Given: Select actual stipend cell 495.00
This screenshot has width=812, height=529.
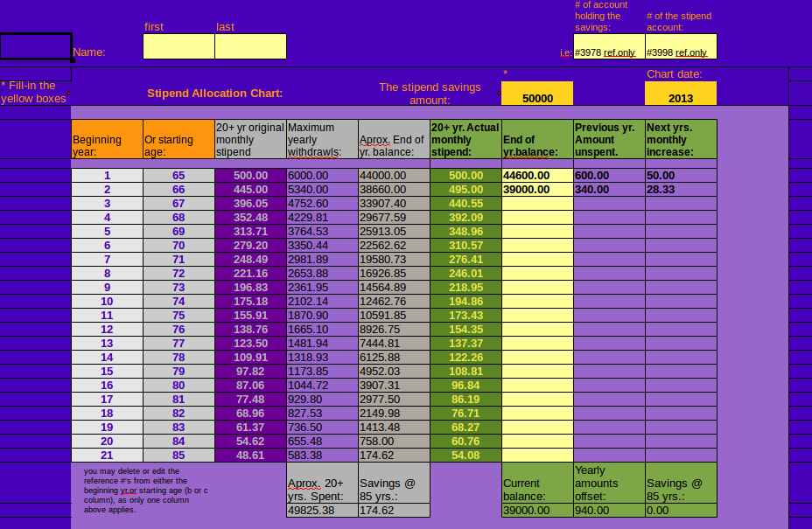Looking at the screenshot, I should click(465, 190).
